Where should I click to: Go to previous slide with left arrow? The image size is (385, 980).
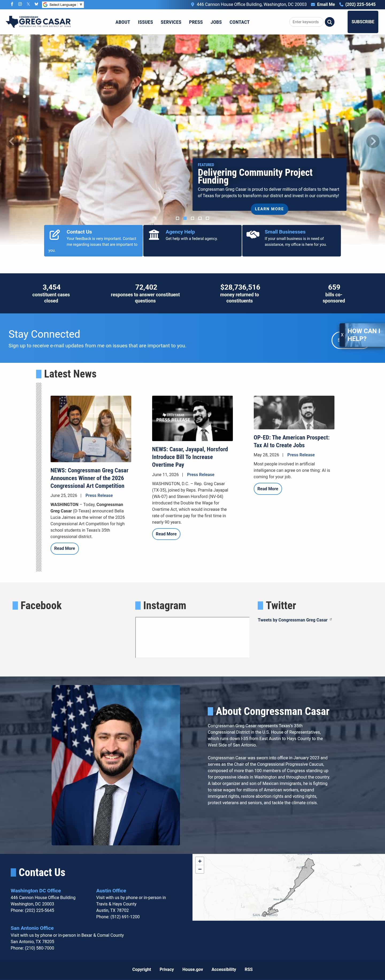(x=11, y=141)
